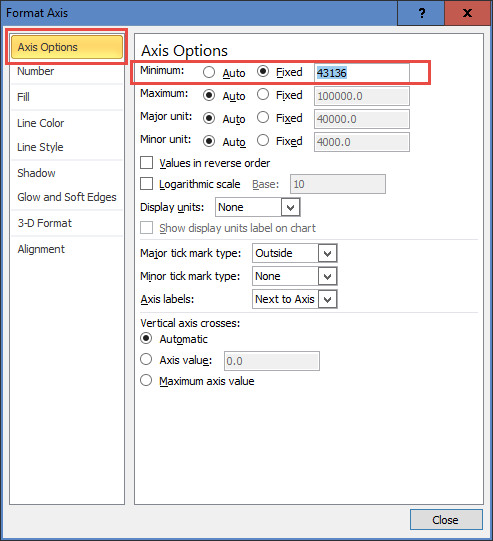Screen dimensions: 493x541
Task: Open the Display units dropdown
Action: [x=290, y=207]
